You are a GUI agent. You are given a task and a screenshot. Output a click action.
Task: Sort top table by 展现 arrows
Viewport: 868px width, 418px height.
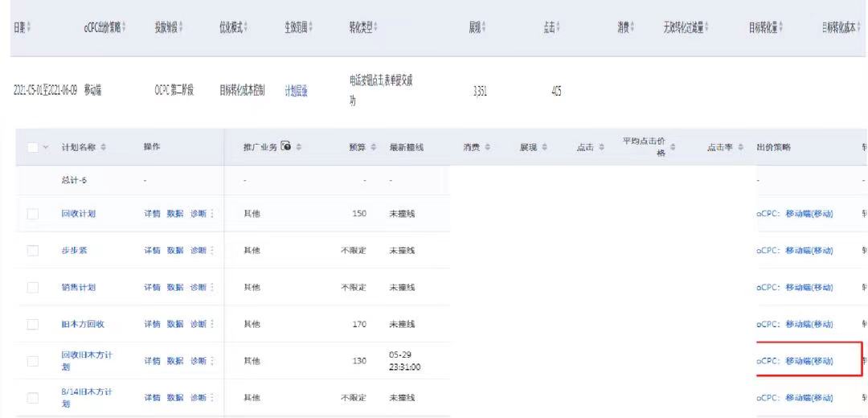click(485, 27)
